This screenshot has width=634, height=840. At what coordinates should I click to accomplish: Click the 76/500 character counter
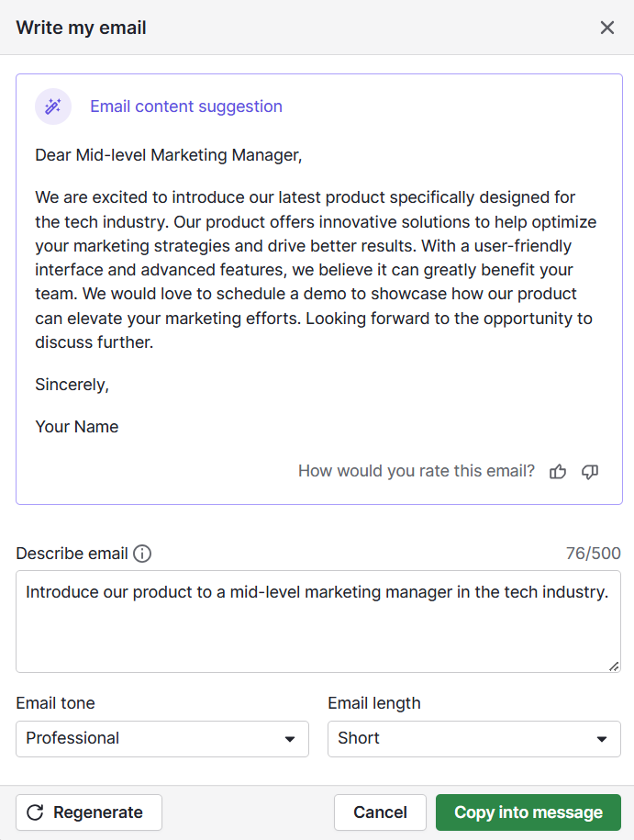(593, 554)
